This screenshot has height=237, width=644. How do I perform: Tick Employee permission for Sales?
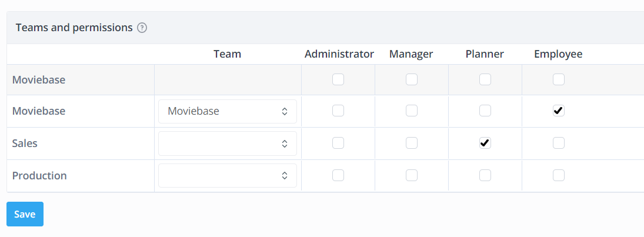pyautogui.click(x=559, y=143)
